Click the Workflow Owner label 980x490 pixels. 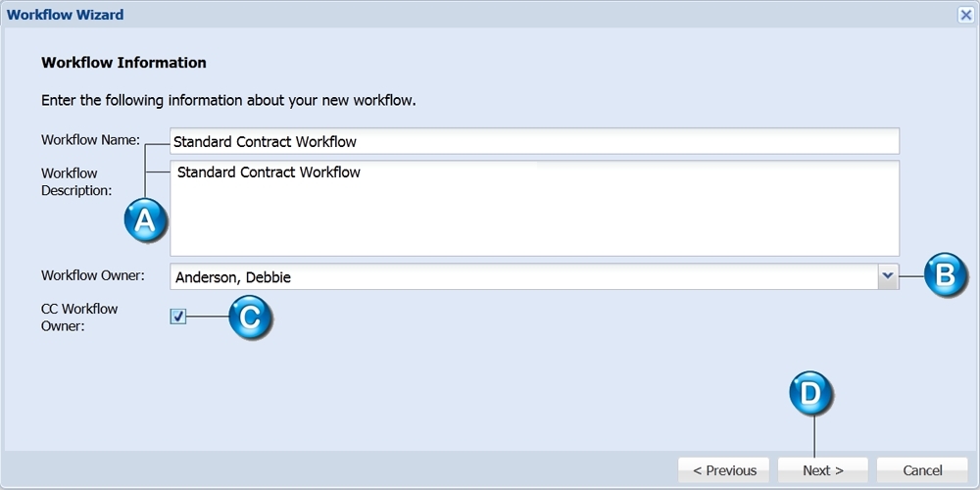(93, 275)
